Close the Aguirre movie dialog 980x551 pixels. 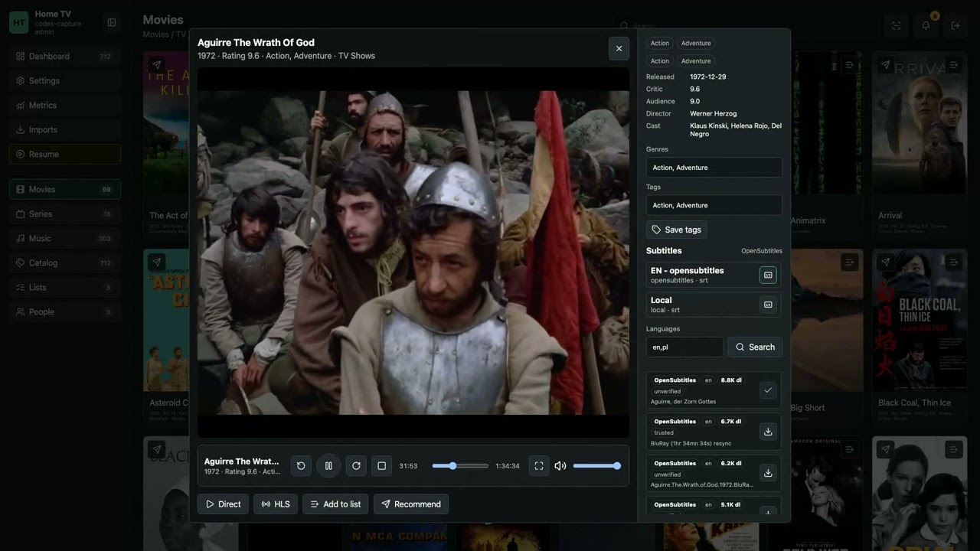coord(619,48)
